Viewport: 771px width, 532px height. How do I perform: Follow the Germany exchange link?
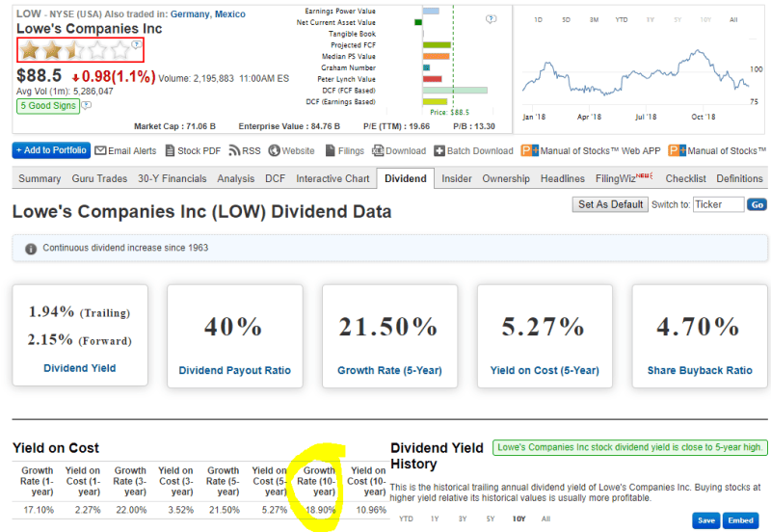coord(190,14)
